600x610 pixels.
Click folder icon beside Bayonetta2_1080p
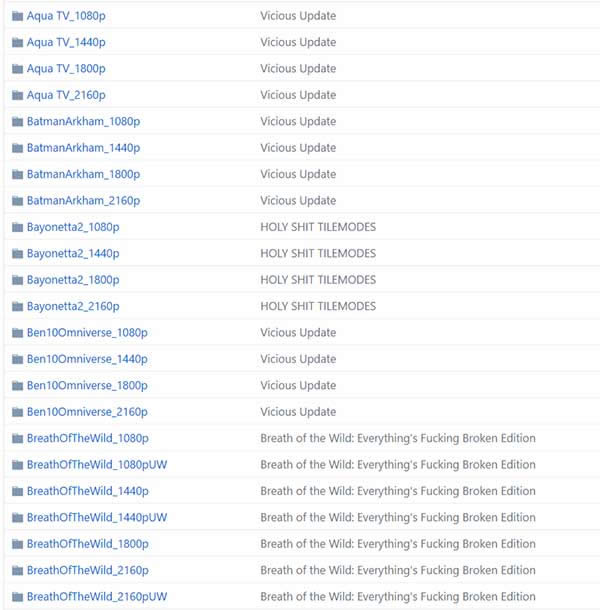17,227
